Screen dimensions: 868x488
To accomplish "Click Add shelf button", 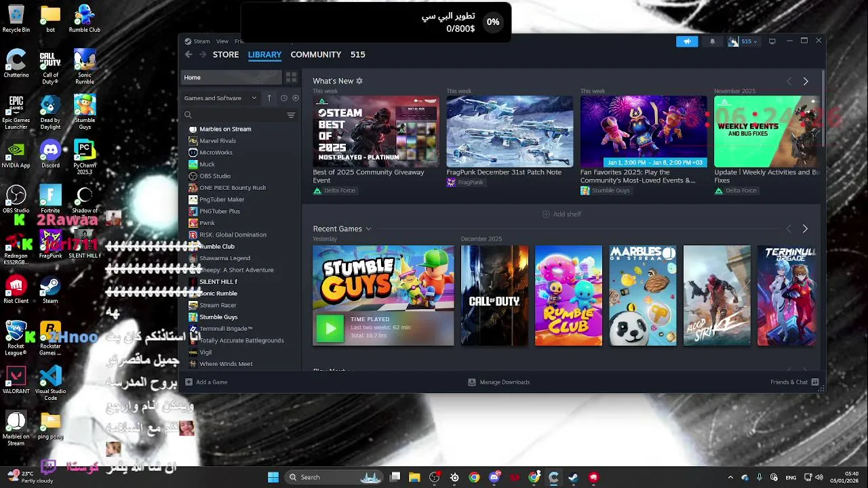I will pos(561,214).
